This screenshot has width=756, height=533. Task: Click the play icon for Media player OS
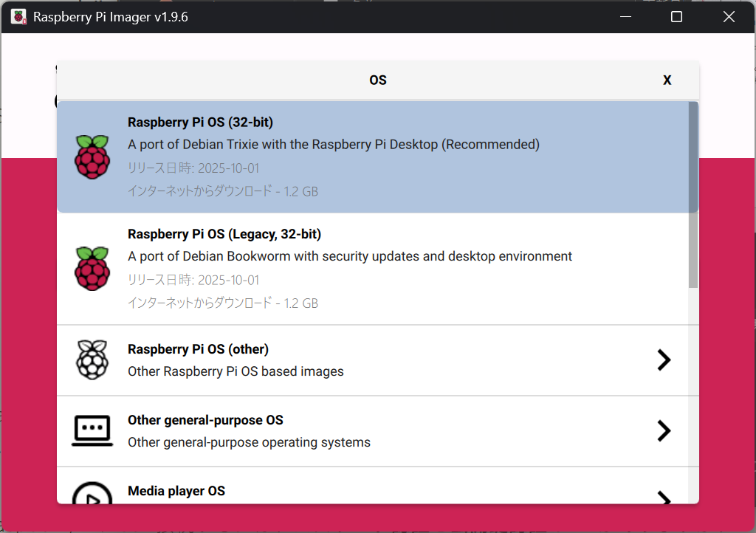[92, 495]
